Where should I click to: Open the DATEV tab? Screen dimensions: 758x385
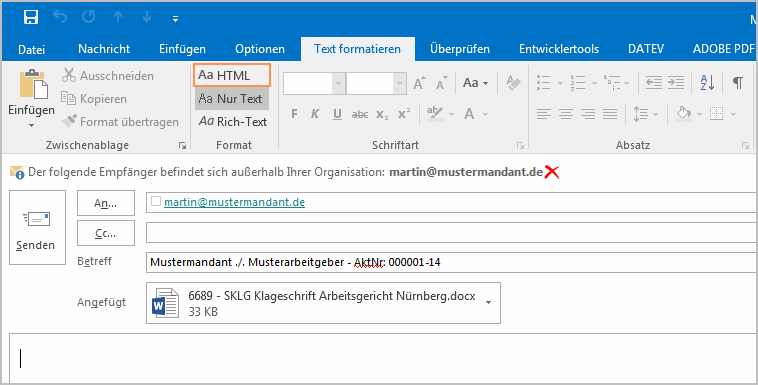(646, 49)
